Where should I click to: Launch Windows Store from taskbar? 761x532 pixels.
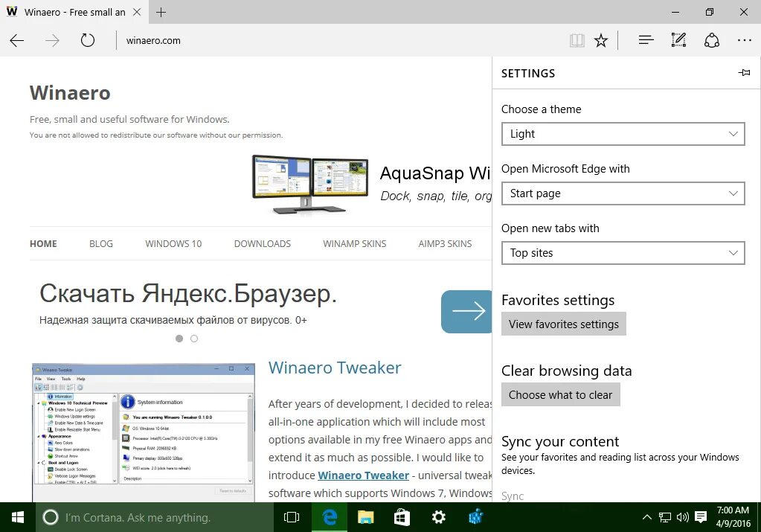[402, 517]
